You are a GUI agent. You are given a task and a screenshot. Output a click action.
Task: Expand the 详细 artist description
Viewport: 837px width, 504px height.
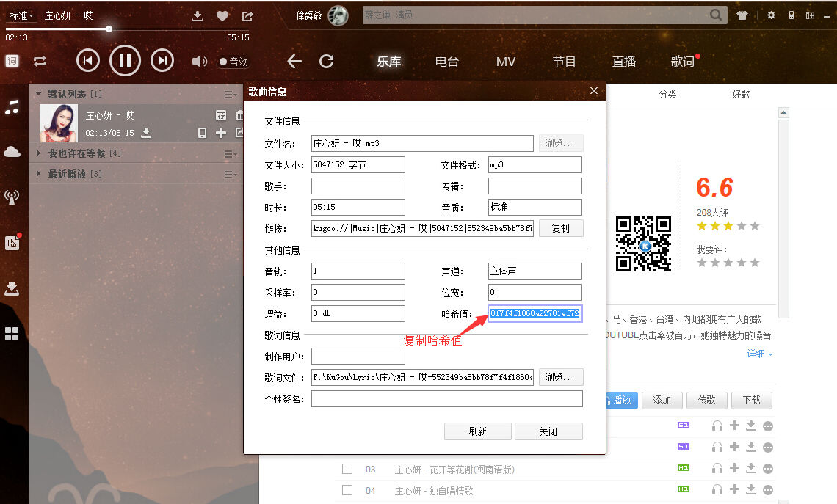[759, 354]
